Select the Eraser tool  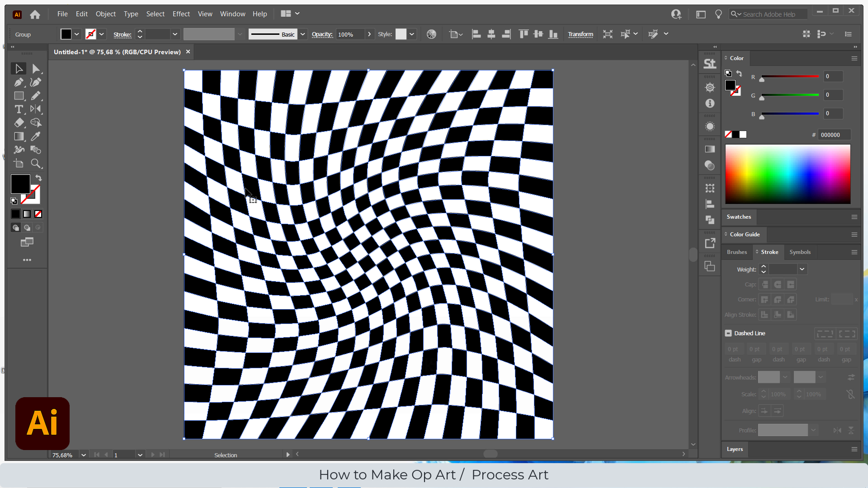pos(19,123)
